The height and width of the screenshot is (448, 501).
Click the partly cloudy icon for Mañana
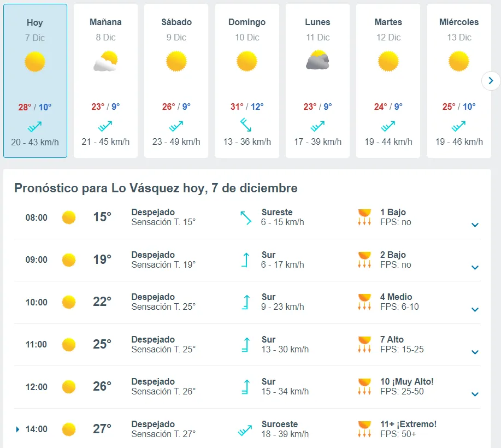click(105, 62)
